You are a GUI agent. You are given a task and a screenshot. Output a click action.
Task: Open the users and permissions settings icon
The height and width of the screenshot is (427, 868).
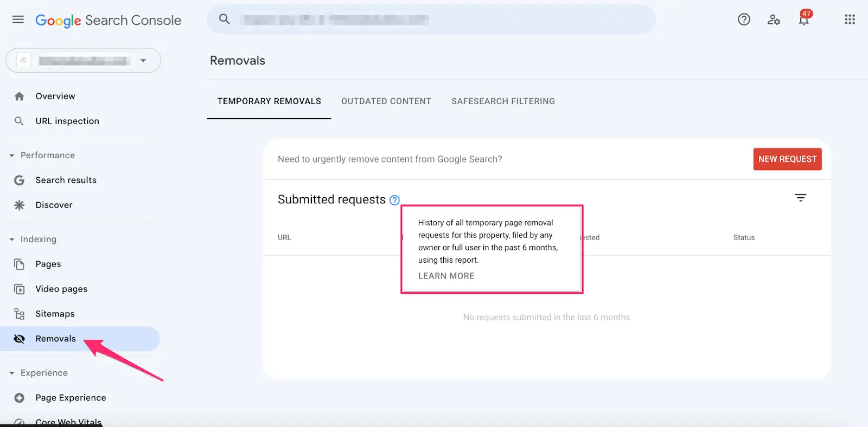(x=774, y=20)
